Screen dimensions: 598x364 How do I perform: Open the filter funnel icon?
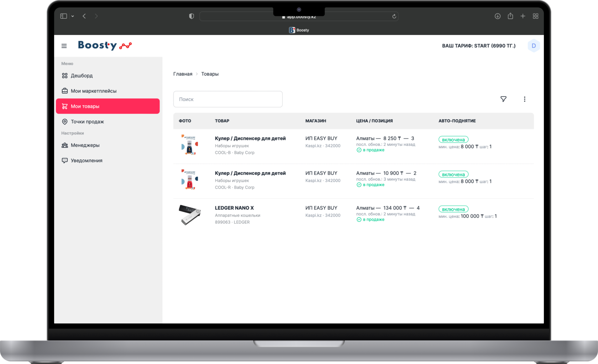(503, 99)
